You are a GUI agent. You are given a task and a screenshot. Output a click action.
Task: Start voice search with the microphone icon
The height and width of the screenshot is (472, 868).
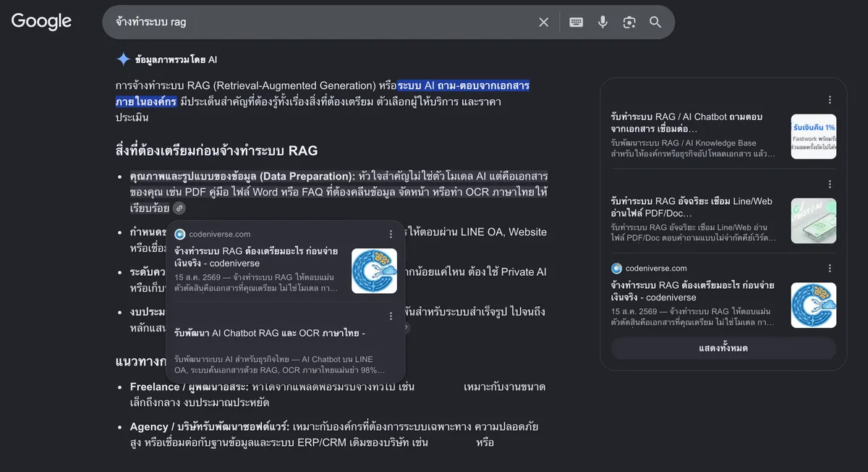603,22
